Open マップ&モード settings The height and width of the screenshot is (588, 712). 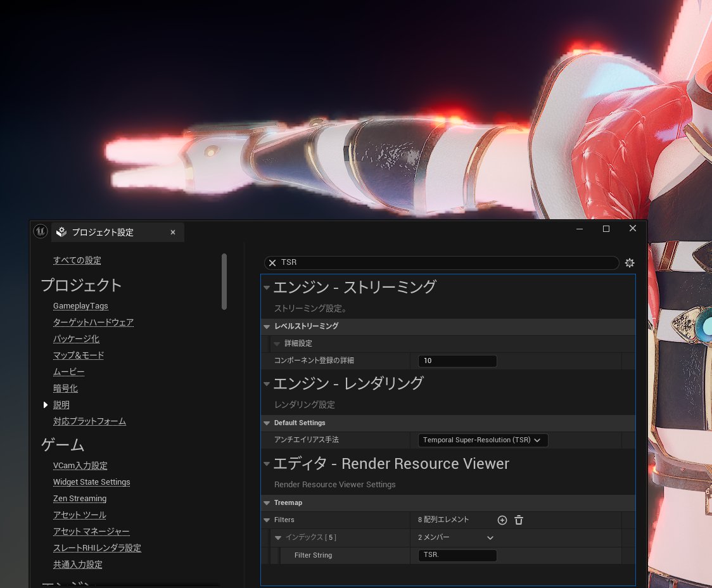coord(79,355)
